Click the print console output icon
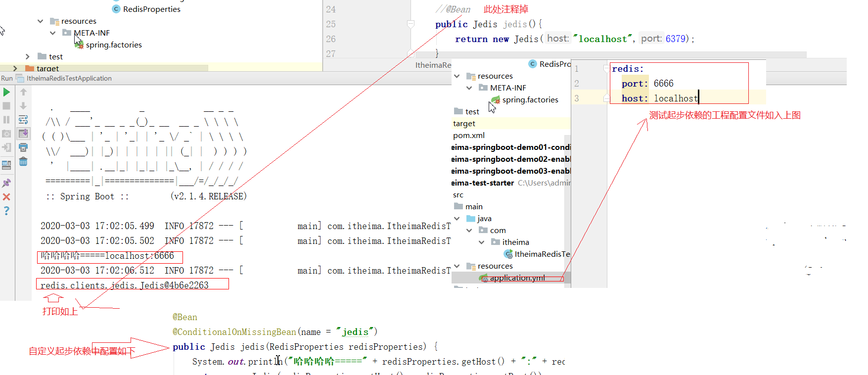The width and height of the screenshot is (868, 375). click(x=23, y=147)
